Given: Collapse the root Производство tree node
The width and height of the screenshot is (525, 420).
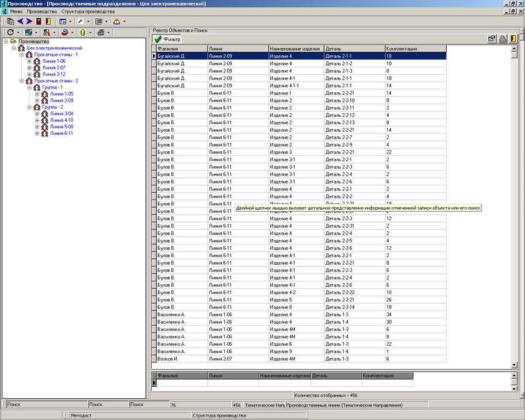Looking at the screenshot, I should click(6, 41).
